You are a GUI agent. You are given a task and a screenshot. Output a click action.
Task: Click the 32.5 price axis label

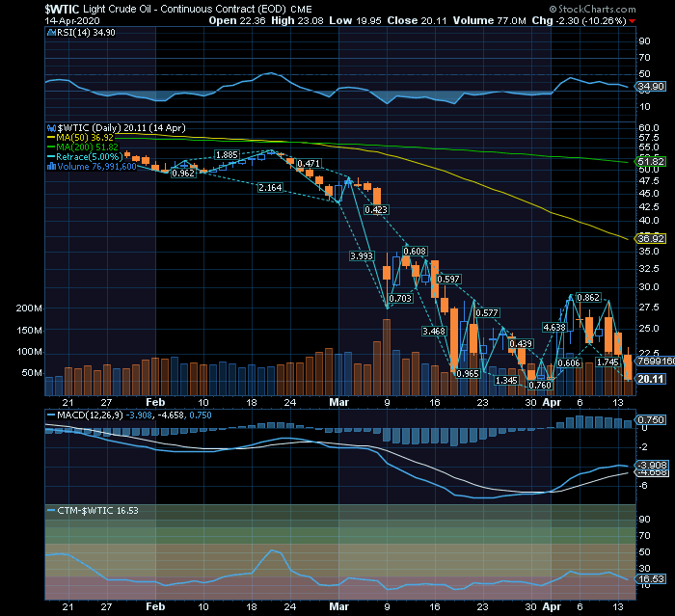click(649, 269)
